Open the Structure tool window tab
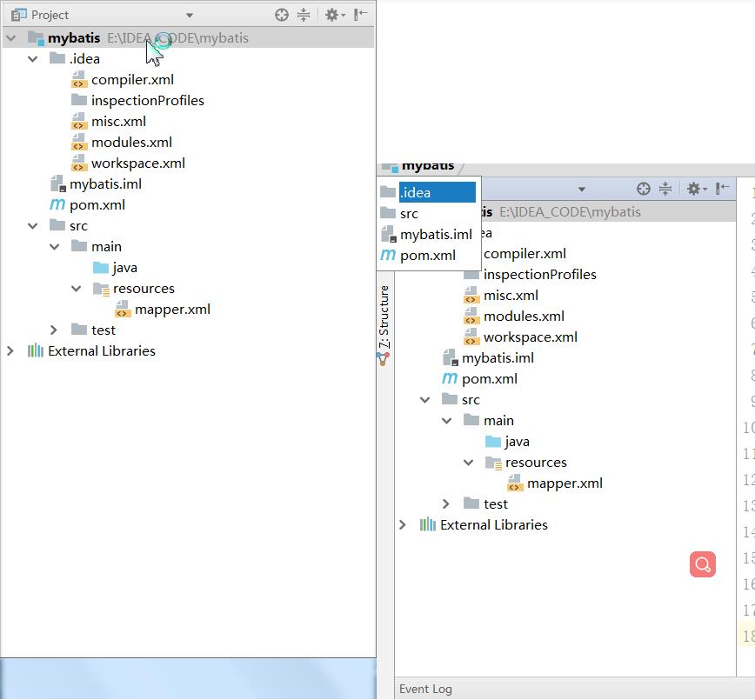Image resolution: width=755 pixels, height=700 pixels. [384, 317]
